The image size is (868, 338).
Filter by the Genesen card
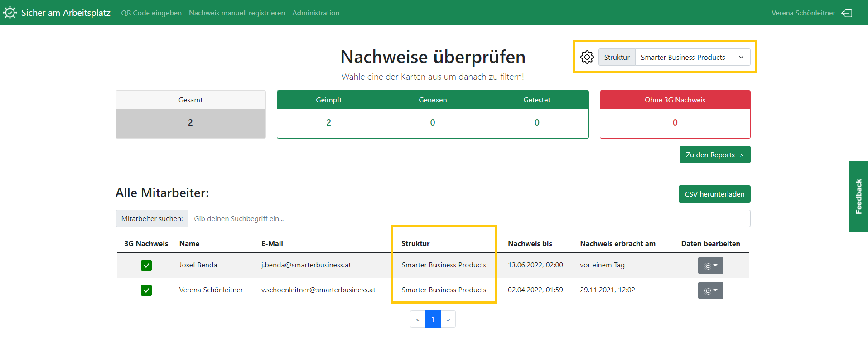433,114
